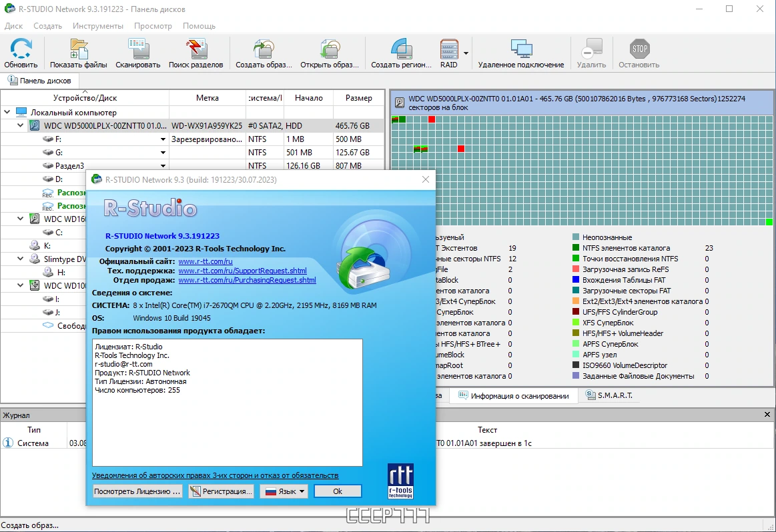Open Удаленное подключение remote connection
The height and width of the screenshot is (532, 776).
521,49
